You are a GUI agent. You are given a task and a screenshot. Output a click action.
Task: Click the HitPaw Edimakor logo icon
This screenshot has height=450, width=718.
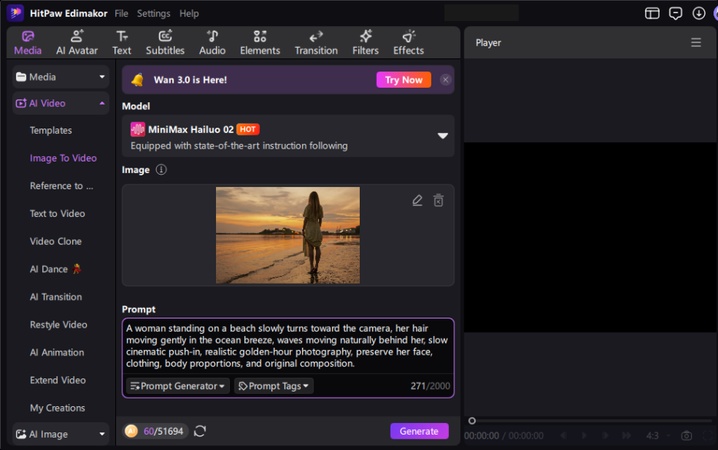click(15, 13)
